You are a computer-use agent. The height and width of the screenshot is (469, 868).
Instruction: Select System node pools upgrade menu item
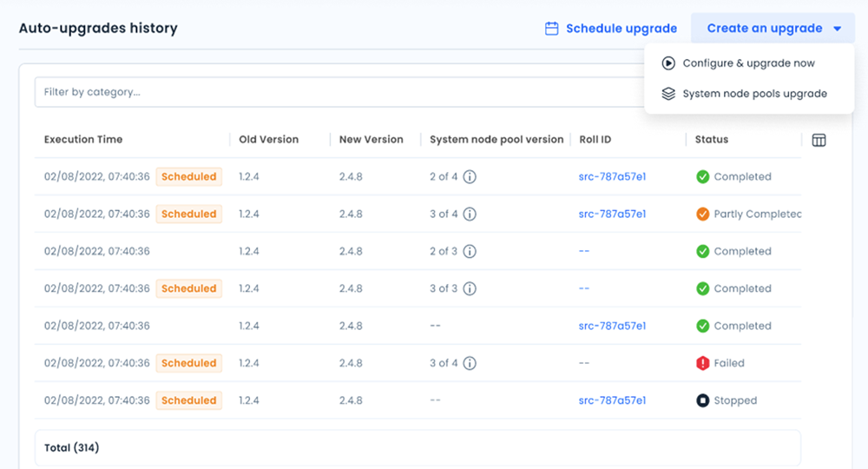[754, 94]
